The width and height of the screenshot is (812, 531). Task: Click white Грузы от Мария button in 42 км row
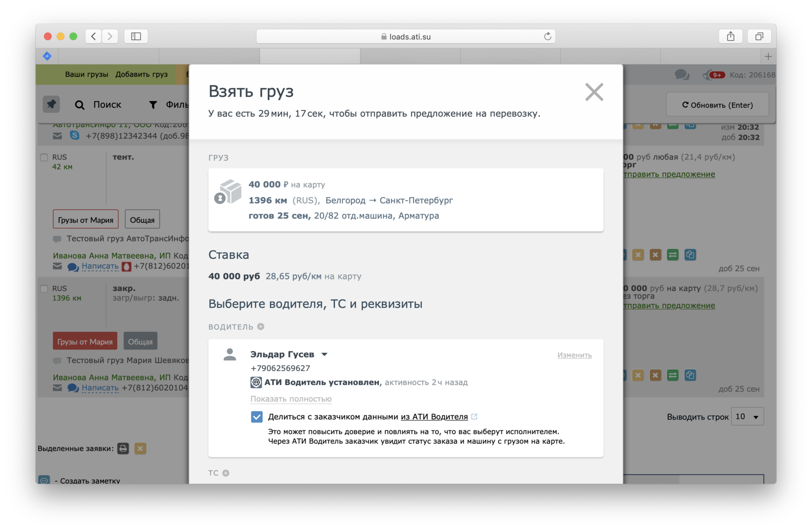point(86,220)
